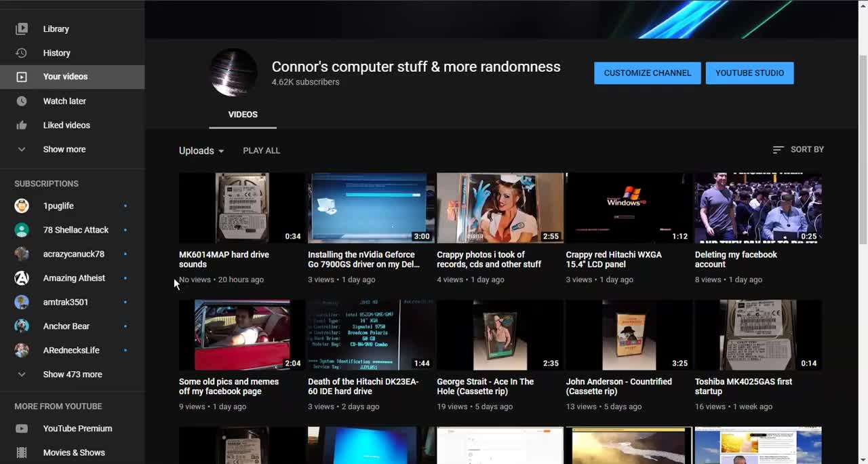Open Crappy photos of records video thumbnail
The height and width of the screenshot is (464, 868).
pyautogui.click(x=500, y=208)
